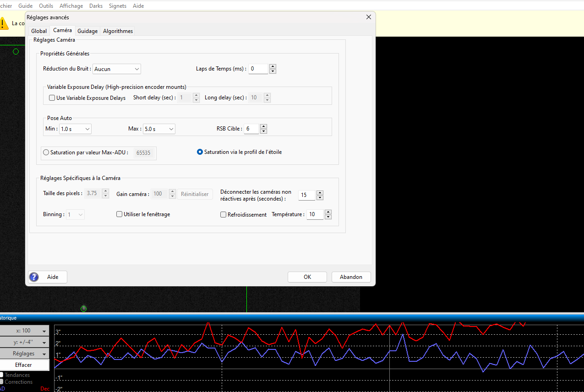The image size is (584, 392).
Task: Switch to the Global tab
Action: 39,31
